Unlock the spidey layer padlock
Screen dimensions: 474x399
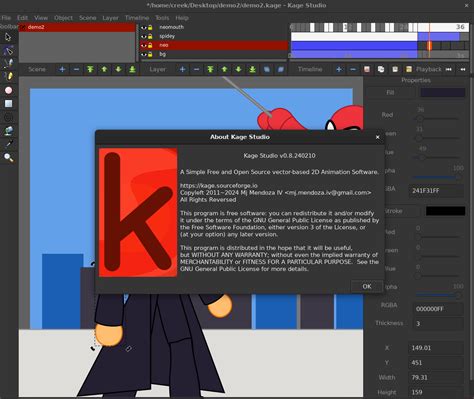coord(150,36)
